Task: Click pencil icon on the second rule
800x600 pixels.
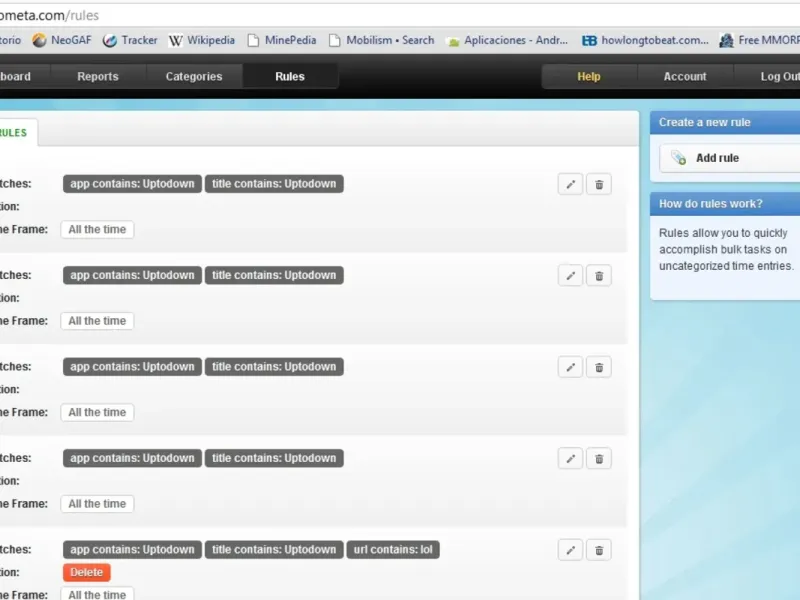Action: pyautogui.click(x=570, y=276)
